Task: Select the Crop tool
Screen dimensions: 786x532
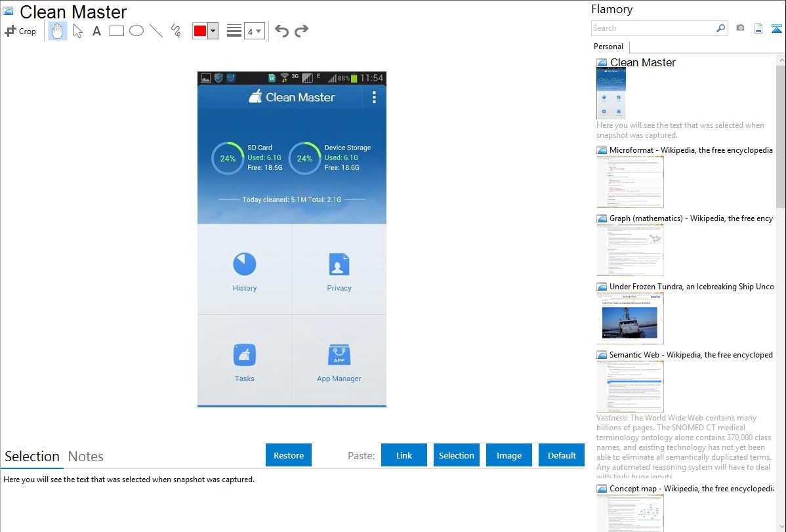Action: pyautogui.click(x=20, y=31)
